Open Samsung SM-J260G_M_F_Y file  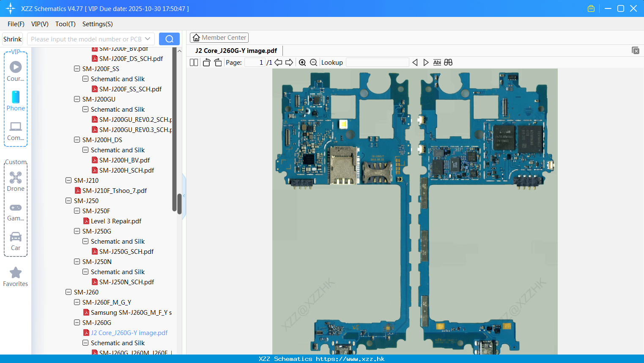[x=132, y=312]
